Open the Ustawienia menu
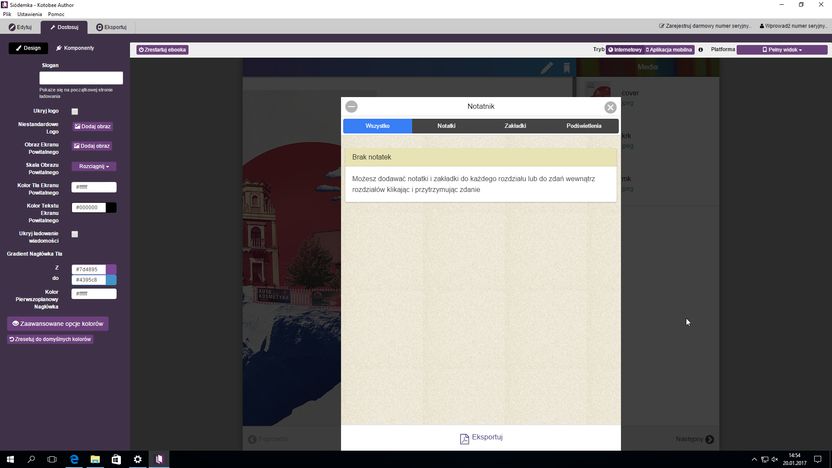Image resolution: width=832 pixels, height=468 pixels. click(x=29, y=14)
